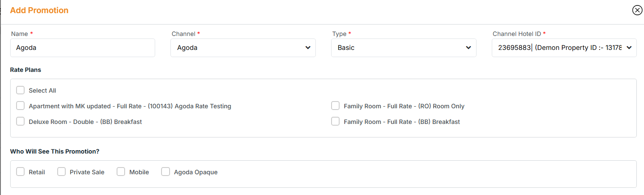Enable Deluxe Room Double Breakfast rate plan
This screenshot has width=644, height=195.
coord(20,121)
